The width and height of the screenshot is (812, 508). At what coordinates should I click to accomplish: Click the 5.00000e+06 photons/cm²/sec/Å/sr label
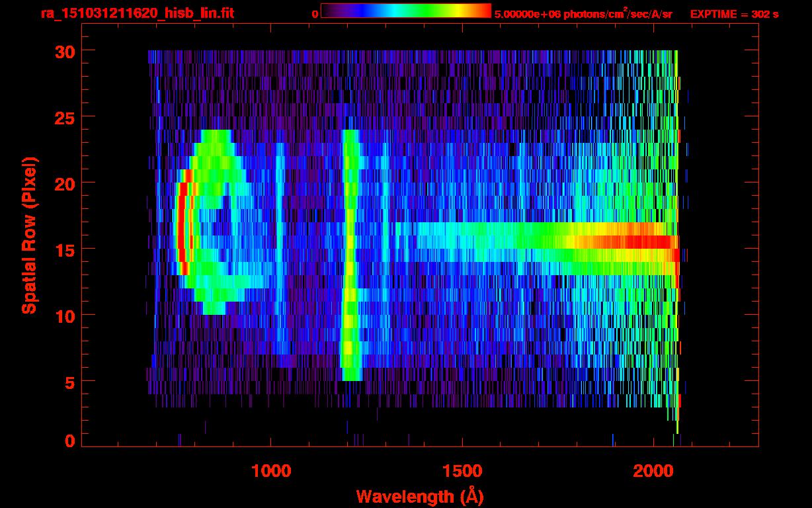click(583, 13)
